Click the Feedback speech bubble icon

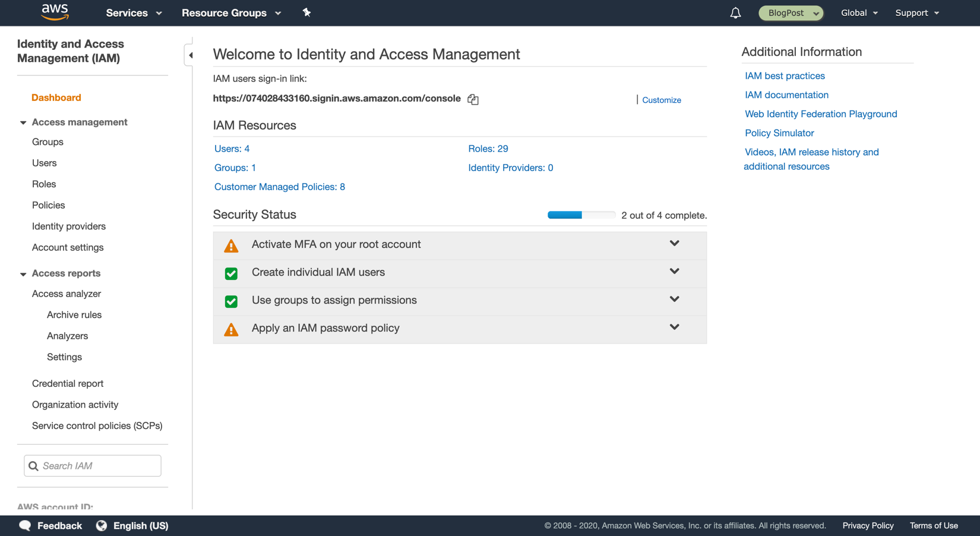tap(25, 525)
